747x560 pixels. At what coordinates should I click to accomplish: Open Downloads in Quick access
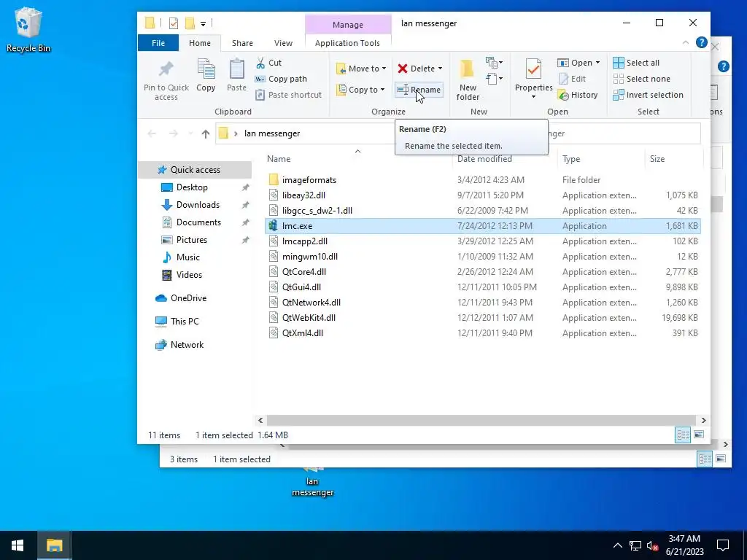pos(198,205)
